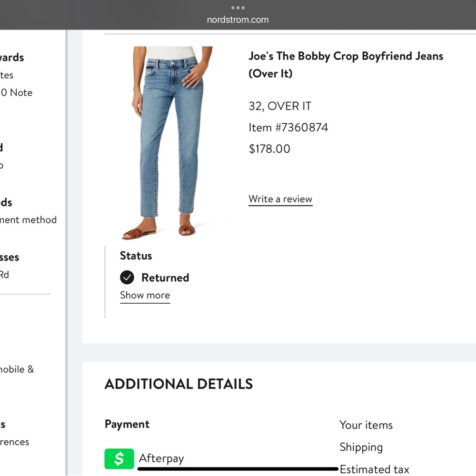Tap the nordstrom.com address bar
The height and width of the screenshot is (476, 476).
click(x=238, y=20)
